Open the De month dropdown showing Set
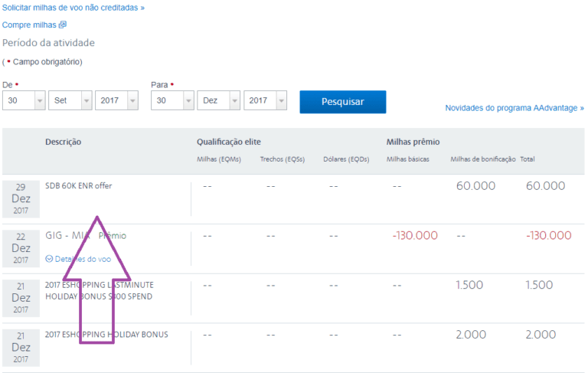The height and width of the screenshot is (373, 588). [70, 100]
